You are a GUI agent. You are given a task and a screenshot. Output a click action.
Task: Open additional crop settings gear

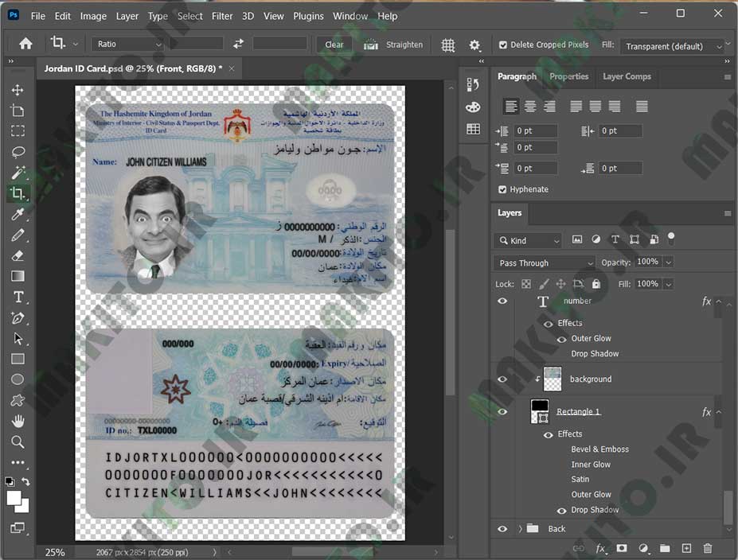(474, 45)
